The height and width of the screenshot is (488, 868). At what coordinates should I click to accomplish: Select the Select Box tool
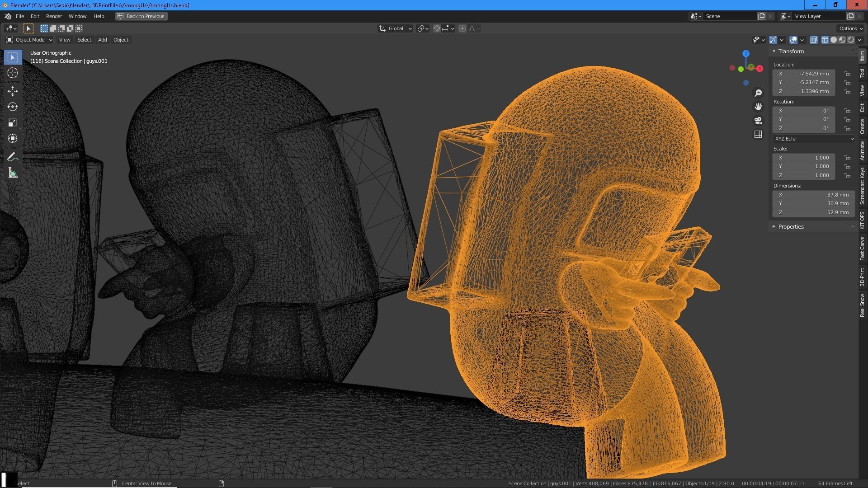pyautogui.click(x=13, y=57)
